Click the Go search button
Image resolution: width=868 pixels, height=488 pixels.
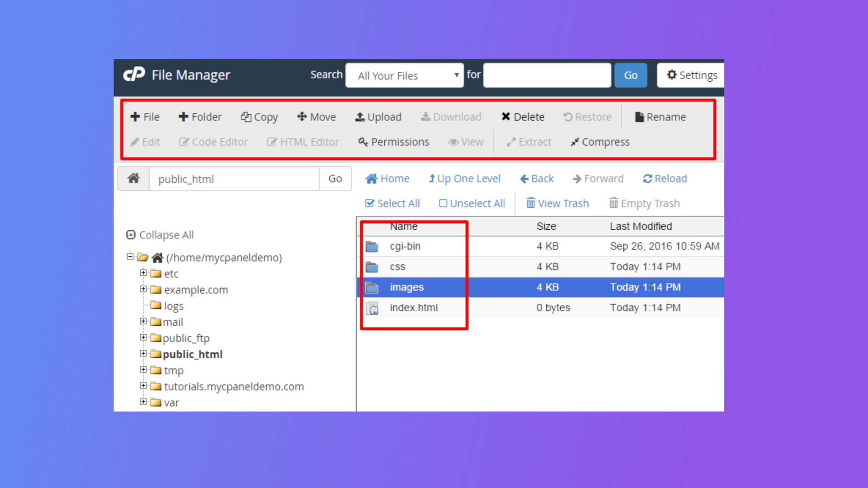630,75
